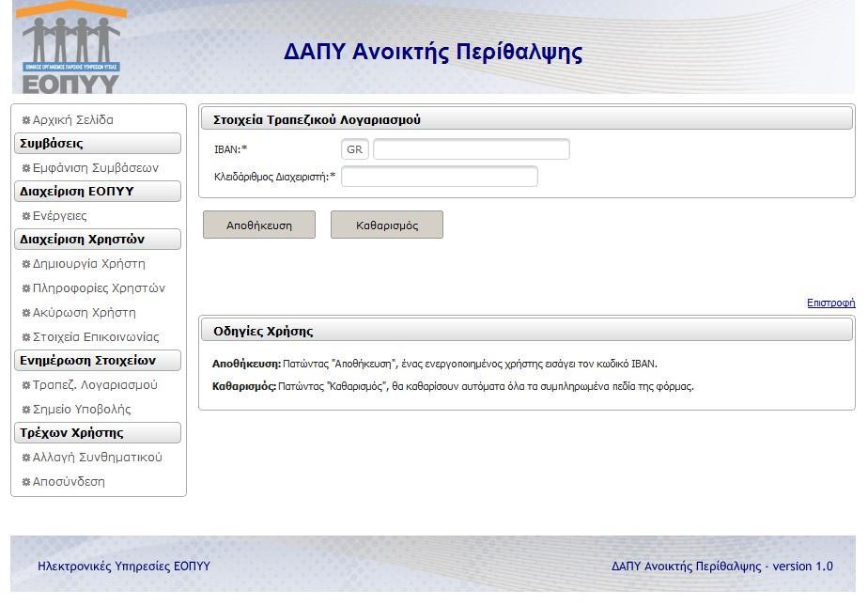Open Εμφάνιση Συμβάσεων menu item

point(95,167)
